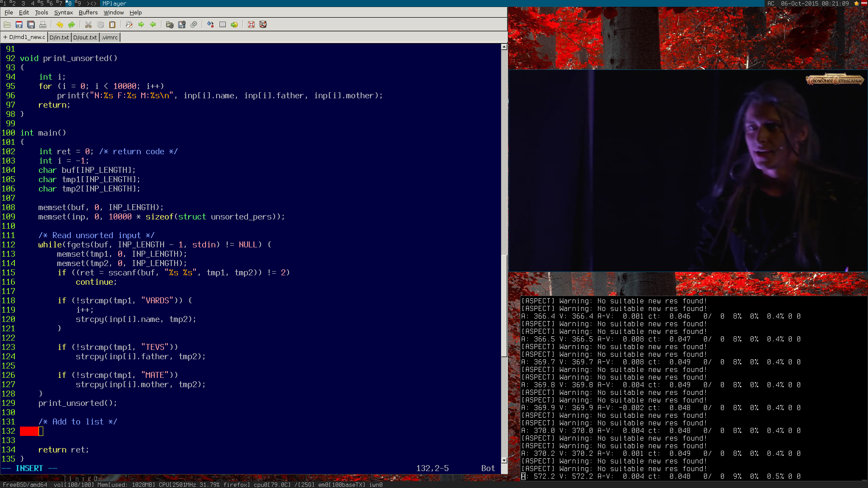Click the star icon in the top-right tray

857,3
